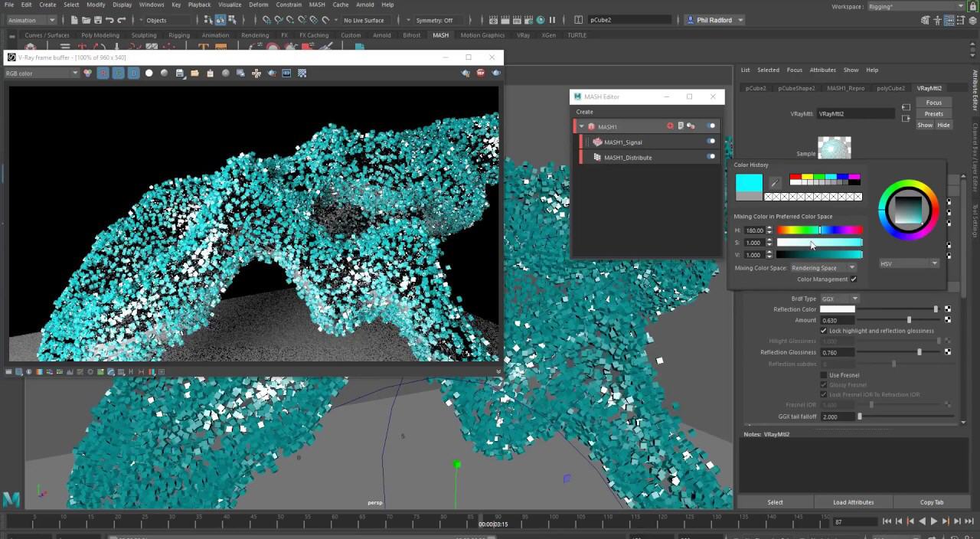Click the Presets button
Viewport: 980px width, 539px height.
click(934, 114)
